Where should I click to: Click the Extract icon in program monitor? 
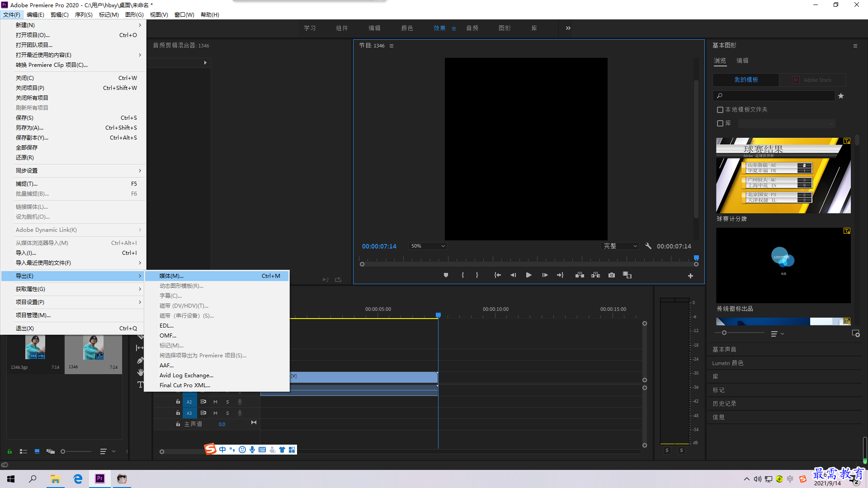pos(595,275)
